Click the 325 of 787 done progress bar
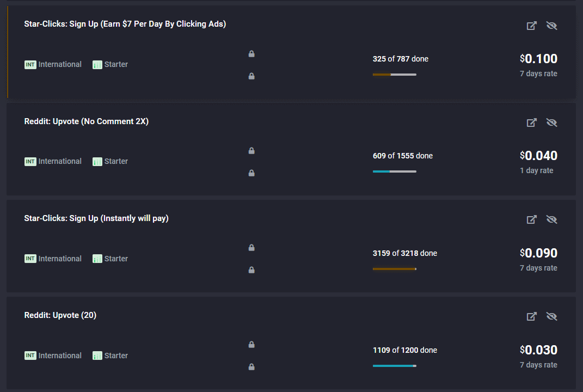583x392 pixels. point(395,75)
